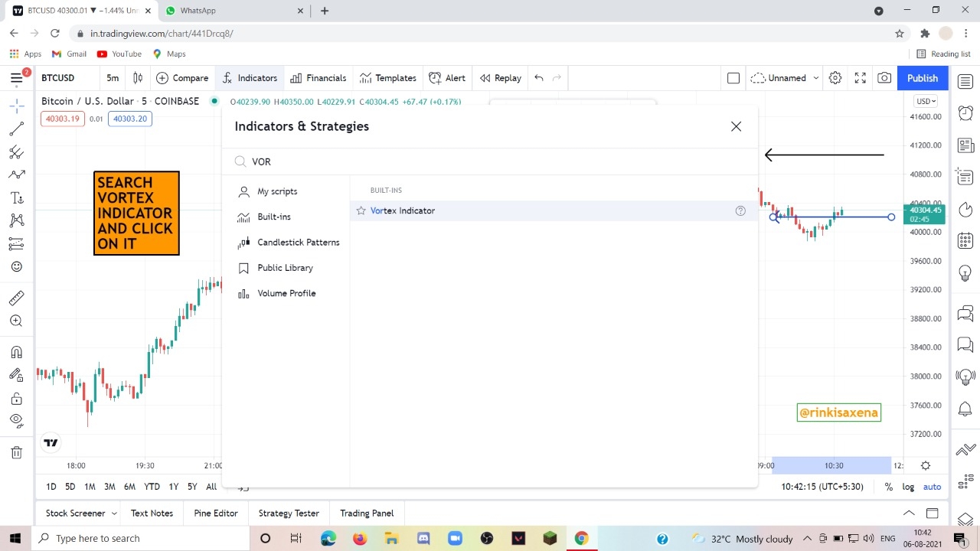Click the Publish button
The image size is (980, 551).
coord(923,78)
